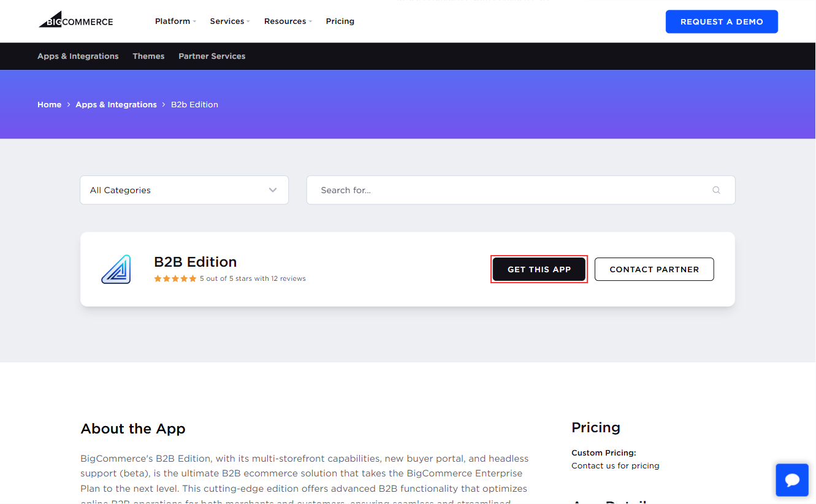Open the All Categories dropdown
Screen dimensions: 816x504
pyautogui.click(x=184, y=190)
